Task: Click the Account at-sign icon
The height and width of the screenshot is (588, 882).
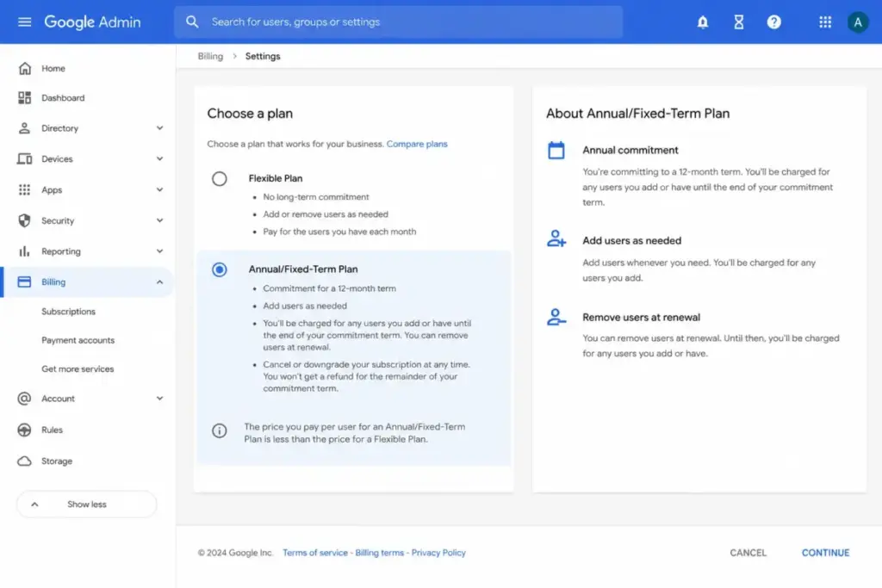Action: coord(24,399)
